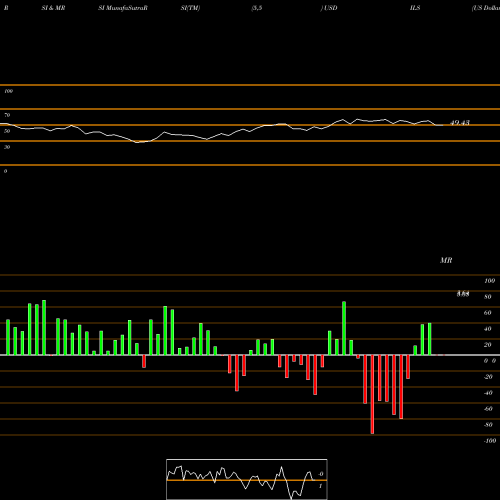This screenshot has height=500, width=500.
Task: Click the longest red histogram bar
Action: click(372, 394)
